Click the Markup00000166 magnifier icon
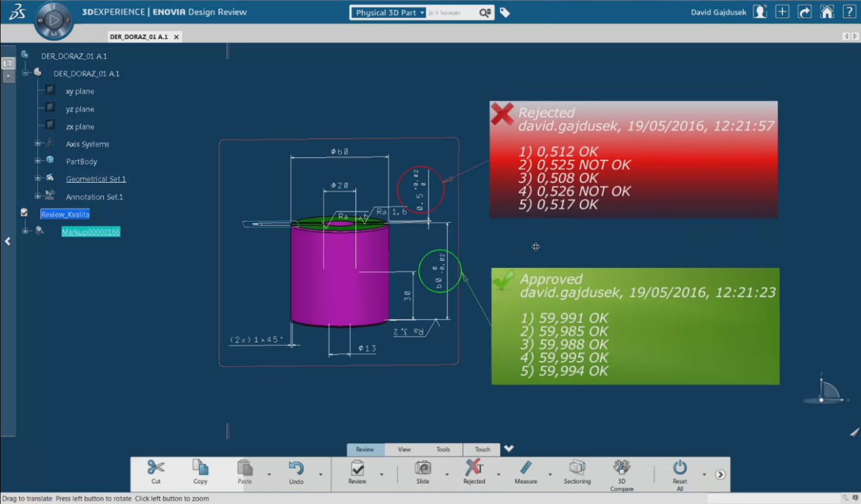The width and height of the screenshot is (861, 504). [40, 231]
